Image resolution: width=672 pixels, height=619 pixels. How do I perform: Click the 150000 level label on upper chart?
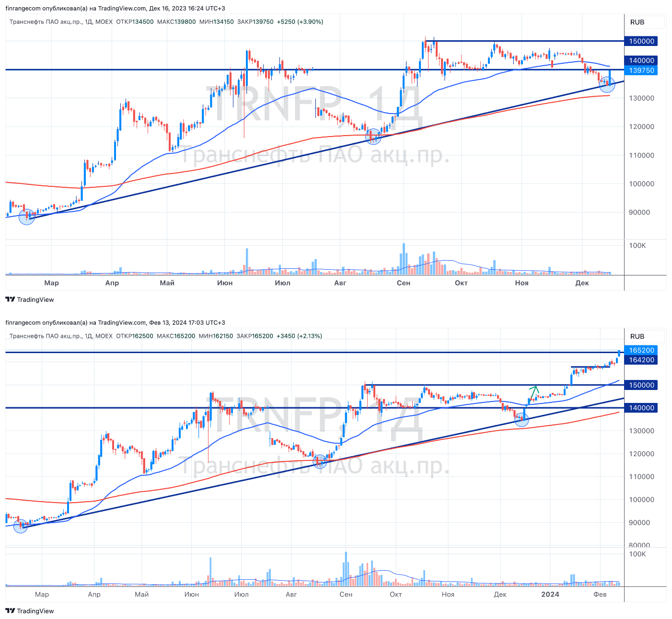point(641,41)
